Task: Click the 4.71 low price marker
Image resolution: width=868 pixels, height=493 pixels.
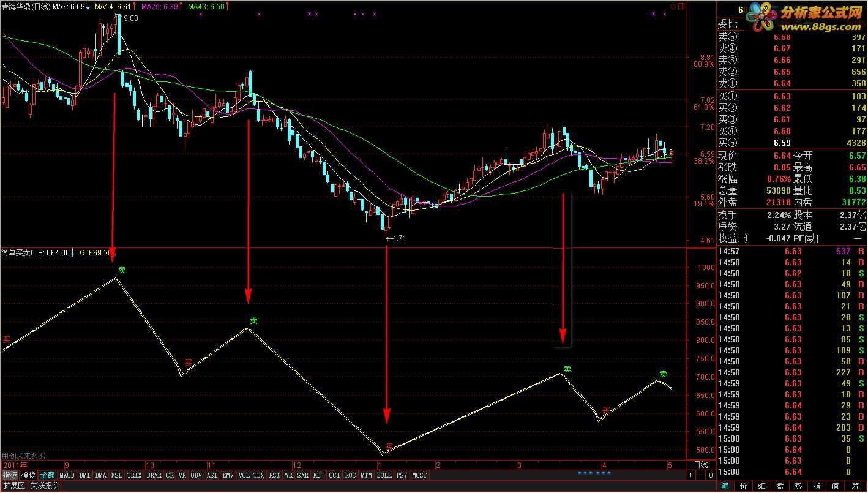Action: pos(395,238)
